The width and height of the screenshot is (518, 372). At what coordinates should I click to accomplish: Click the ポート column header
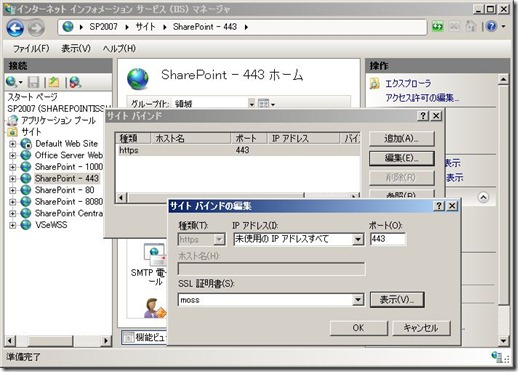pos(249,139)
